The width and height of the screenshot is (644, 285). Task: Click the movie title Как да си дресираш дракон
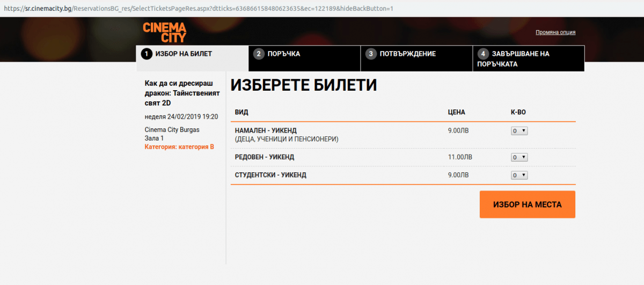tap(182, 93)
